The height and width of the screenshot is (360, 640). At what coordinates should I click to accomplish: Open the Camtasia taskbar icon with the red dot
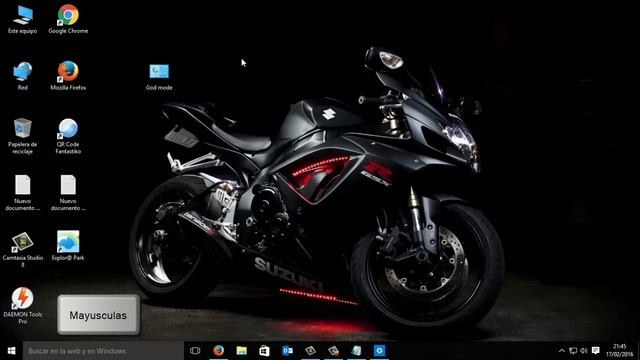tap(333, 351)
